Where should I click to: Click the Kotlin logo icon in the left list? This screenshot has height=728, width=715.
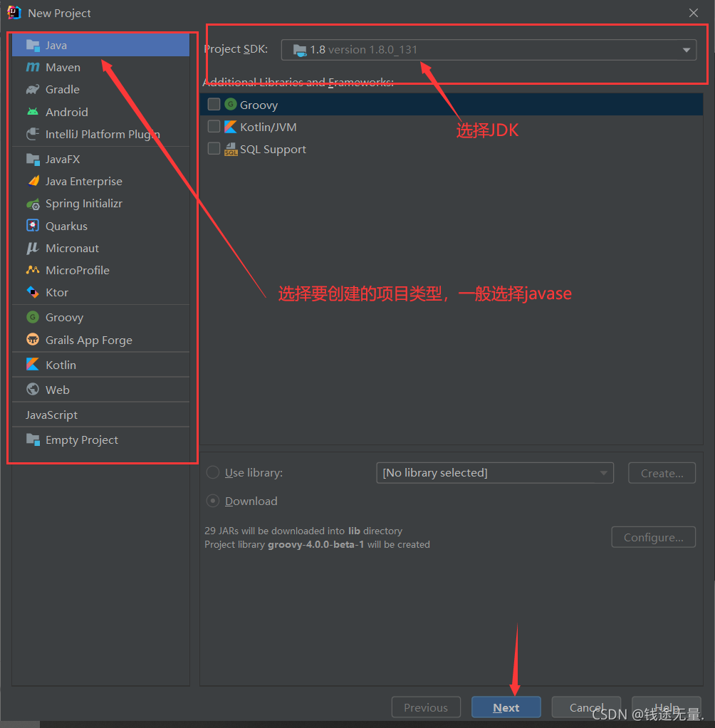33,365
